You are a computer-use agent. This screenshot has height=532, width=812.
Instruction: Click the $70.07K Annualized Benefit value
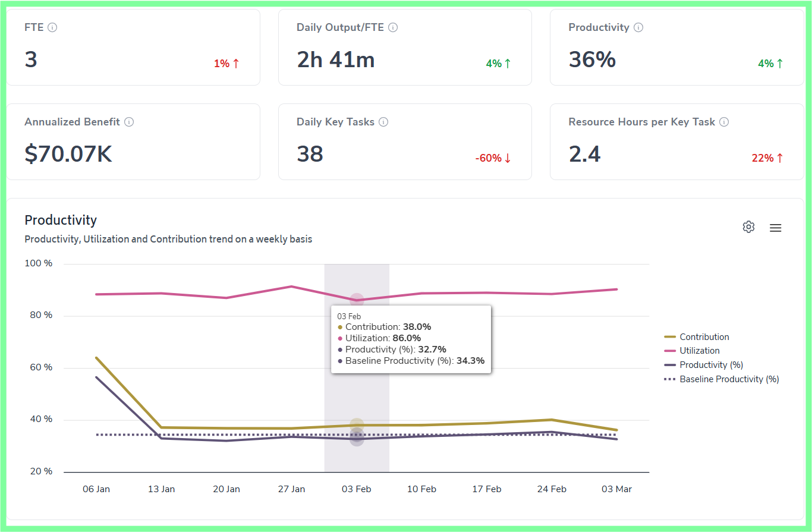click(68, 154)
